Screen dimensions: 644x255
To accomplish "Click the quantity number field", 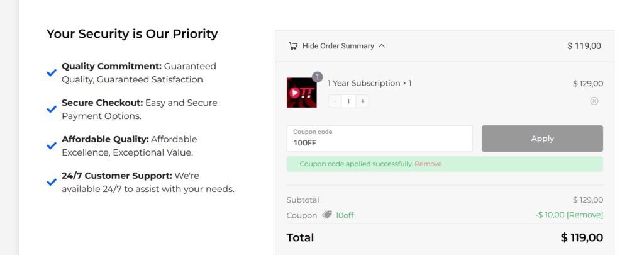I will pos(349,101).
